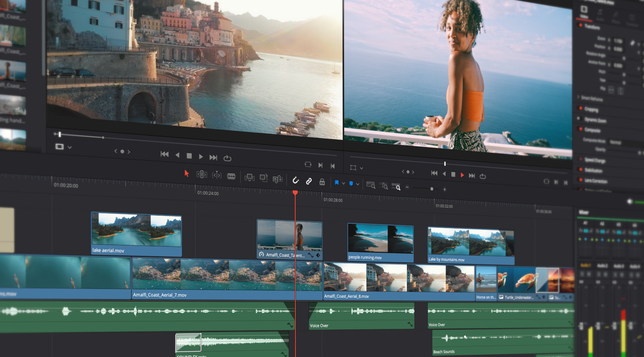Select the people running.mov clip
This screenshot has width=644, height=357.
(380, 243)
